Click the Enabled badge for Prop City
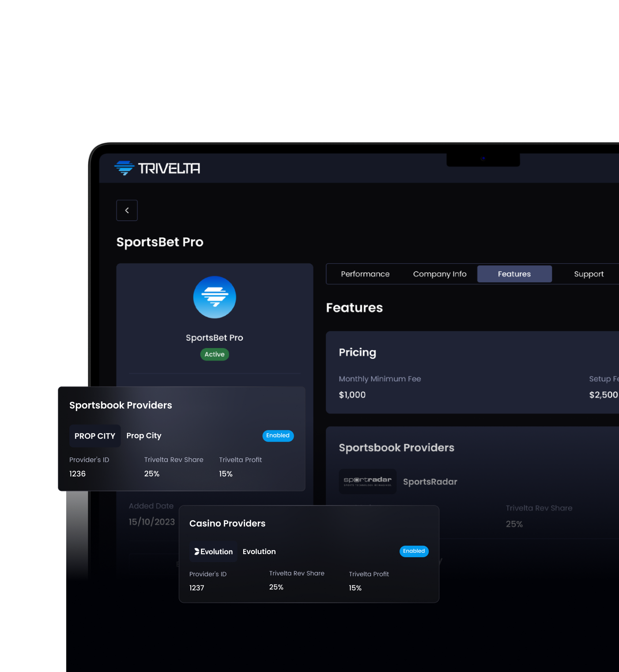Image resolution: width=619 pixels, height=672 pixels. coord(278,436)
